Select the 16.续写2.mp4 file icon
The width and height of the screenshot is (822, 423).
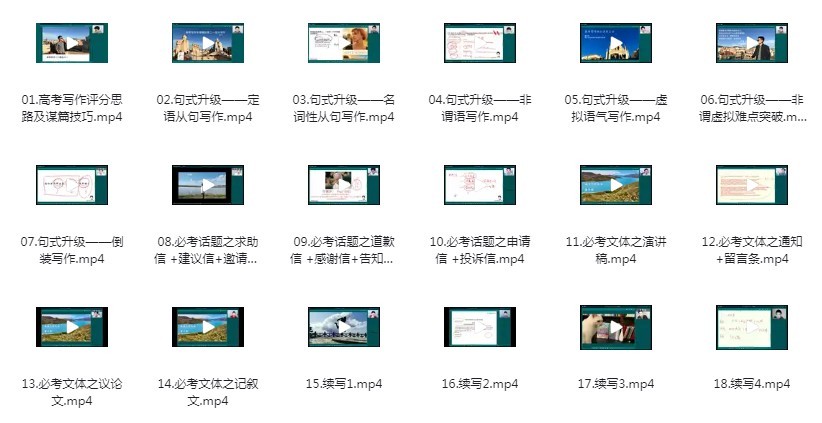(x=480, y=327)
